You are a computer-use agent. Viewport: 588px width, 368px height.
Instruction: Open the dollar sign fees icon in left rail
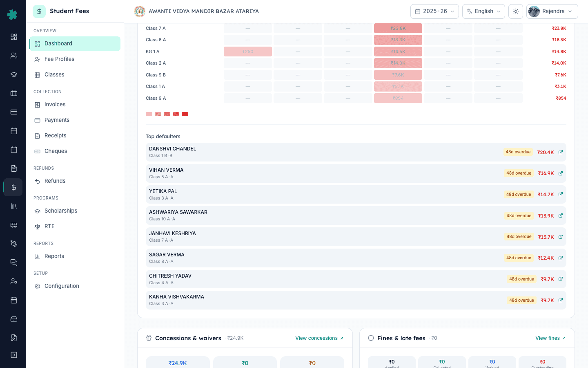14,187
